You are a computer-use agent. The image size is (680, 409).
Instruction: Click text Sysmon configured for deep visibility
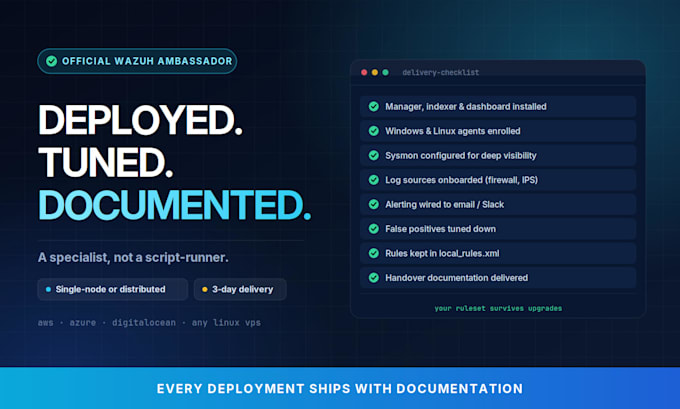pos(461,156)
